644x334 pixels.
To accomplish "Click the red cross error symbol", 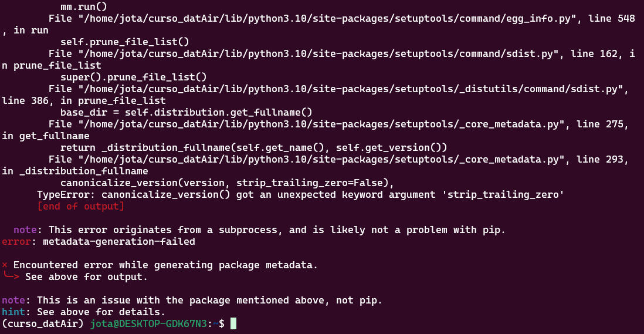I will (x=5, y=265).
